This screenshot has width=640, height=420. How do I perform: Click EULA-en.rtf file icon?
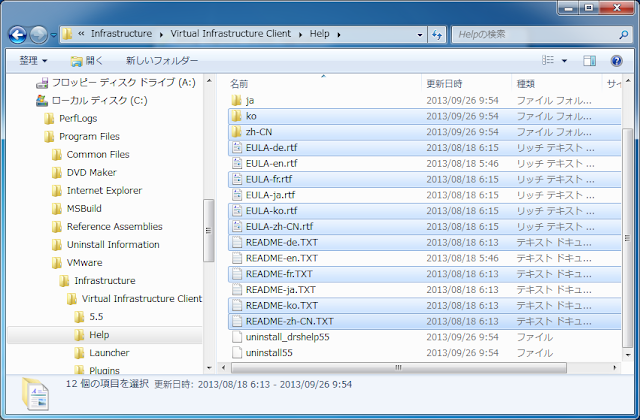[x=237, y=164]
